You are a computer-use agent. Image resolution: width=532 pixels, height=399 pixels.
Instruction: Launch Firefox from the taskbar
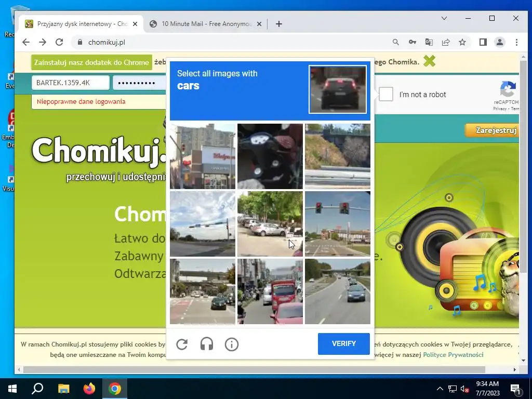click(x=89, y=389)
